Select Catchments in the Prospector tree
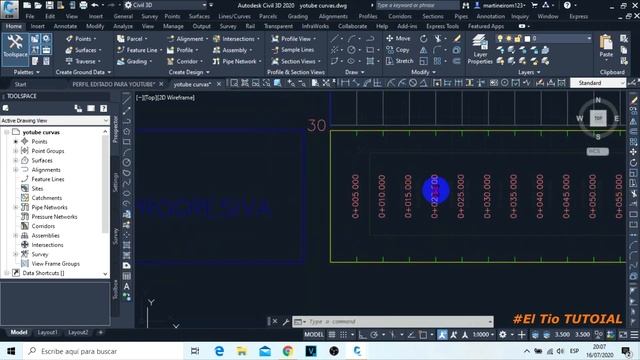 (x=47, y=198)
